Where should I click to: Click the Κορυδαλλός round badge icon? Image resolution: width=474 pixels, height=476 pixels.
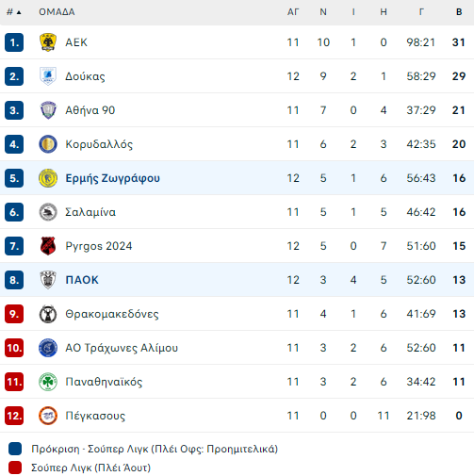48,144
